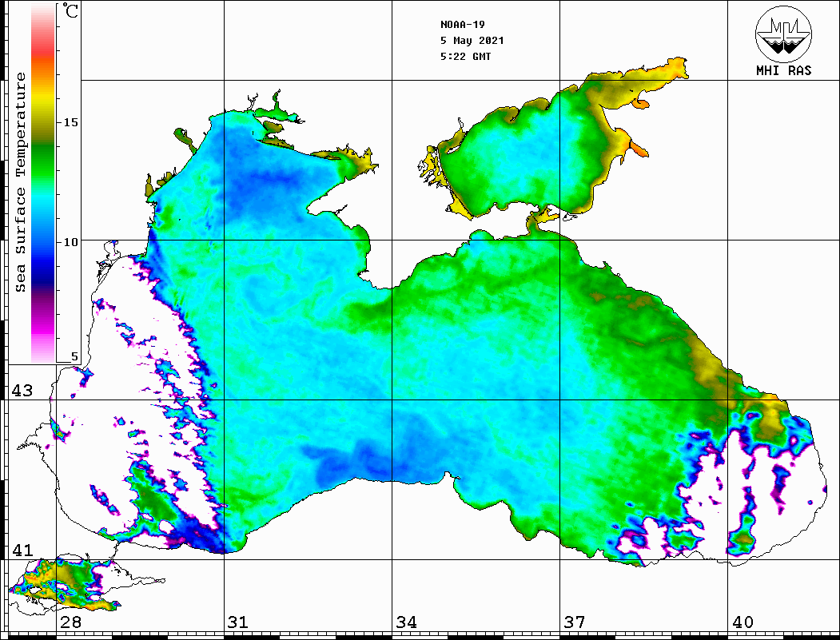Click longitude label '34'
The image size is (840, 640).
pyautogui.click(x=406, y=622)
